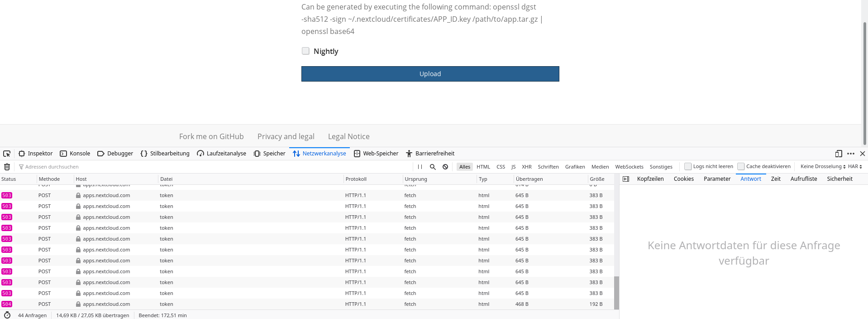Click the 44 Anfragen status entry

point(32,315)
